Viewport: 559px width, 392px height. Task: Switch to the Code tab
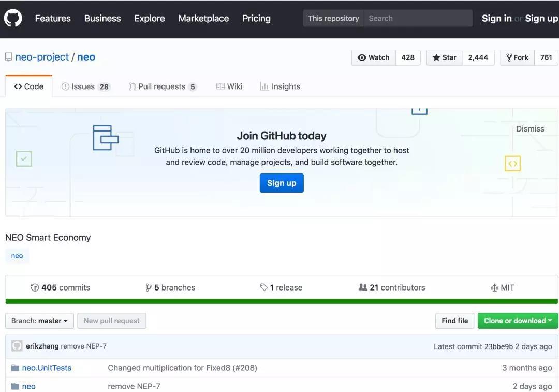tap(29, 86)
